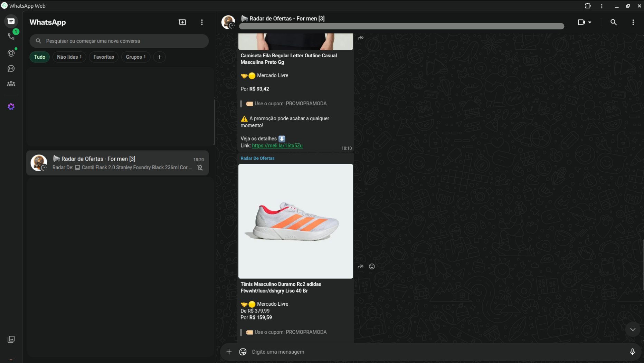Filter chats by Grupos
The image size is (644, 363).
point(136,57)
